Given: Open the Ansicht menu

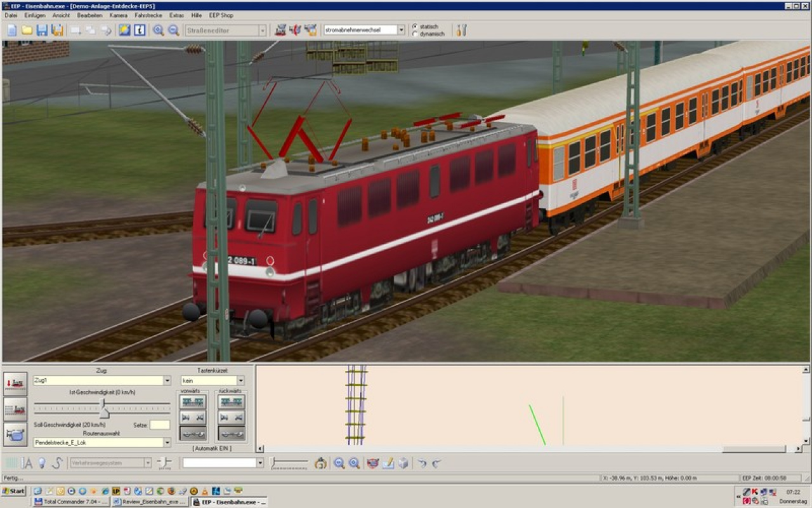Looking at the screenshot, I should click(x=61, y=15).
